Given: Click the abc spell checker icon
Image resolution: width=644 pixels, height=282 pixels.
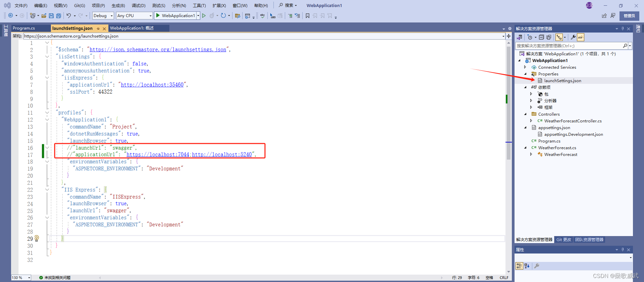Looking at the screenshot, I should pyautogui.click(x=262, y=15).
